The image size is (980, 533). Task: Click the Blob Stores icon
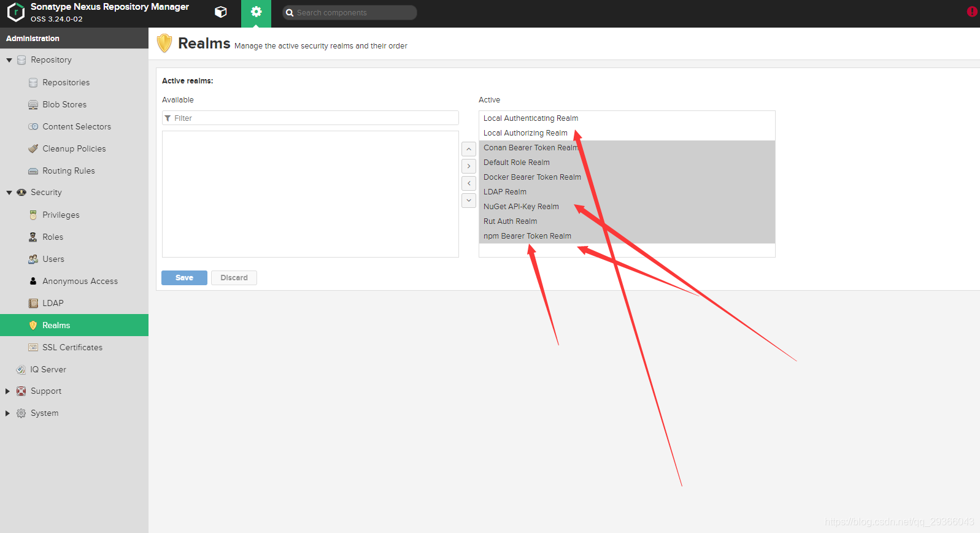point(33,105)
